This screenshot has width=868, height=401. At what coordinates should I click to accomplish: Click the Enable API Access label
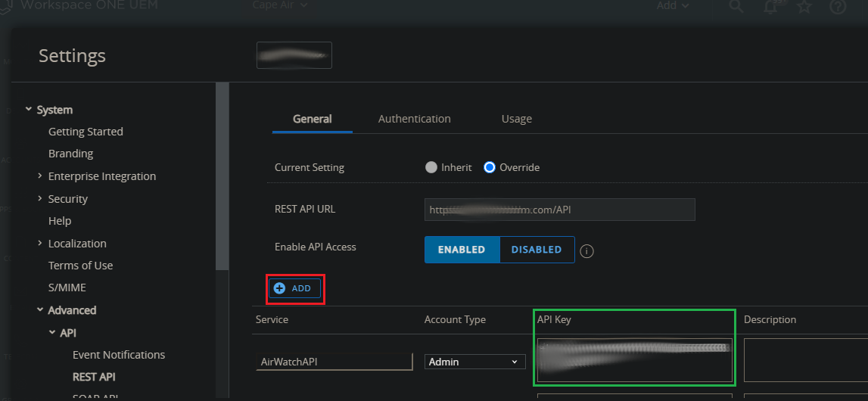[316, 247]
